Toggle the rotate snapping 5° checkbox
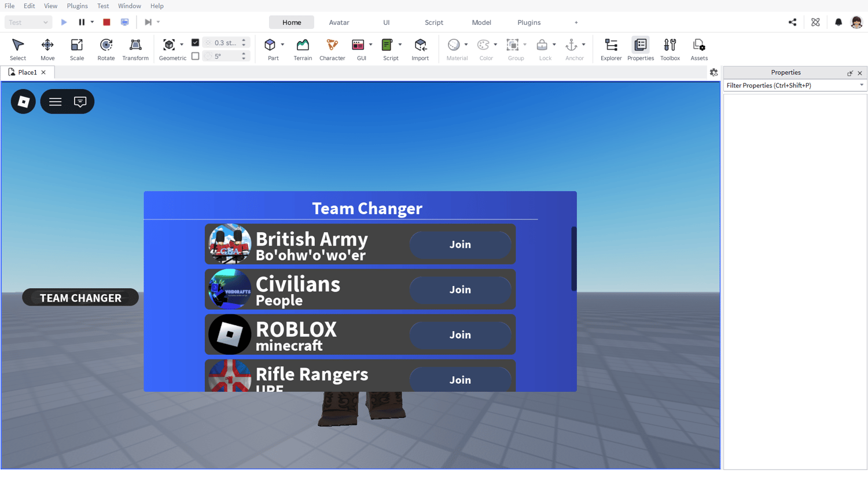 pyautogui.click(x=195, y=56)
